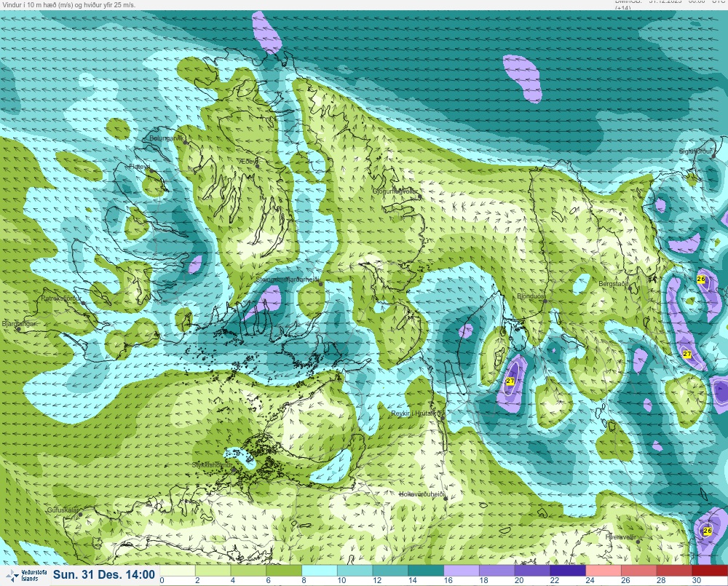Screen dimensions: 728x586
Task: Click the legend value 8
Action: point(304,580)
